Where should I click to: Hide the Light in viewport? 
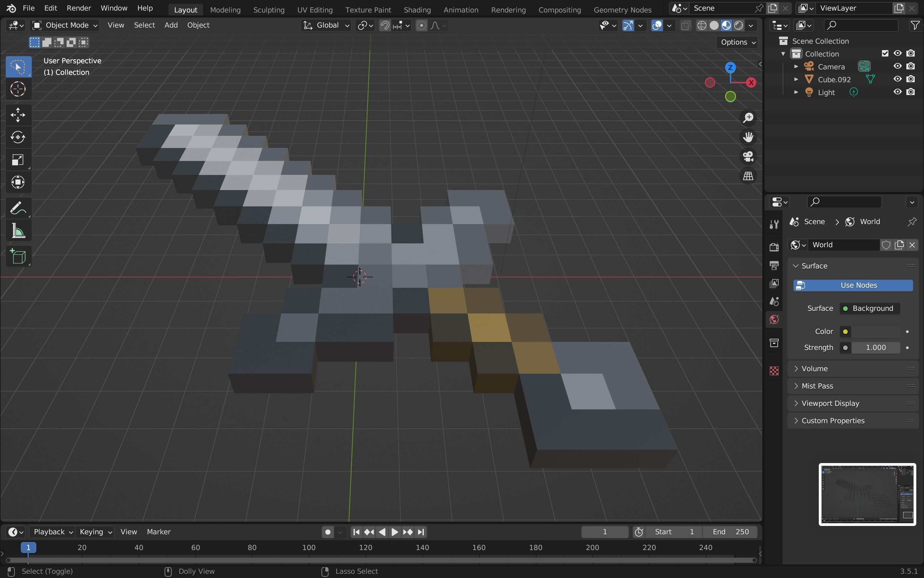point(897,92)
